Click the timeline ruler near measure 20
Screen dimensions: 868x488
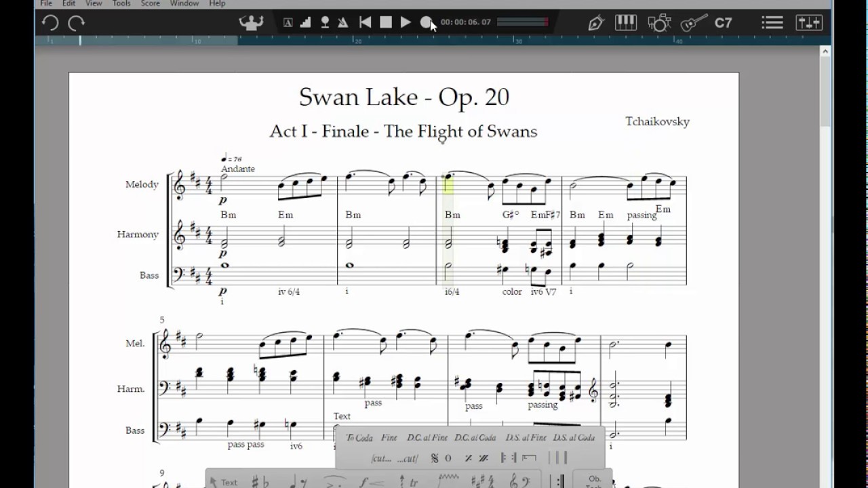[358, 41]
